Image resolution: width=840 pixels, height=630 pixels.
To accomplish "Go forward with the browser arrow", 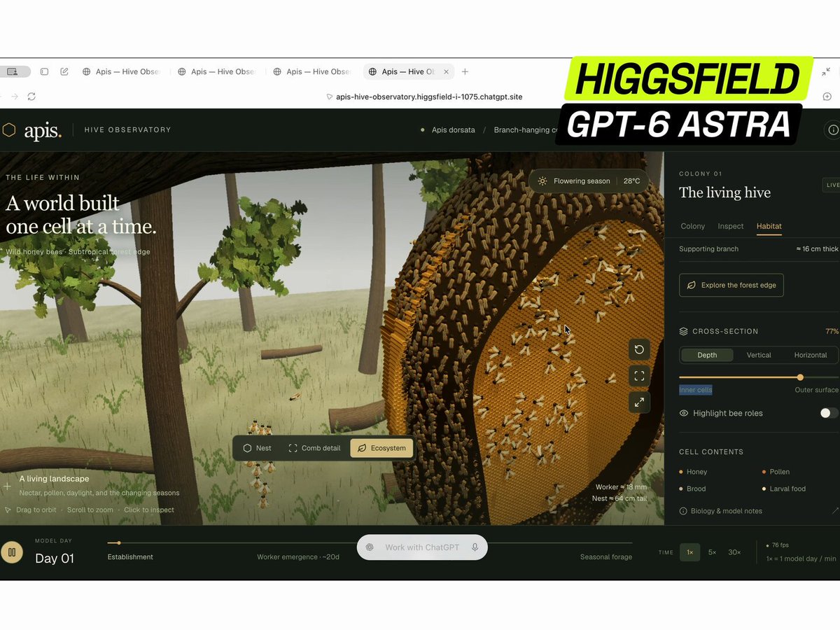I will 15,97.
